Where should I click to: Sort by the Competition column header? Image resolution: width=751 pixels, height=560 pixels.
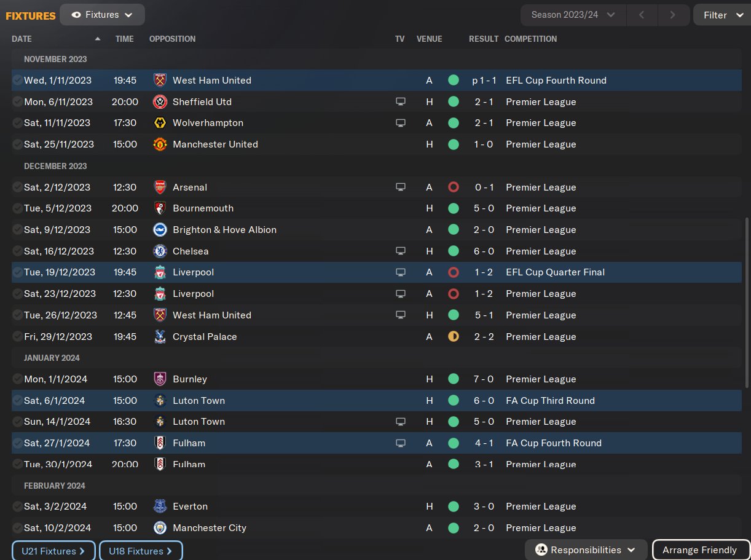tap(531, 39)
